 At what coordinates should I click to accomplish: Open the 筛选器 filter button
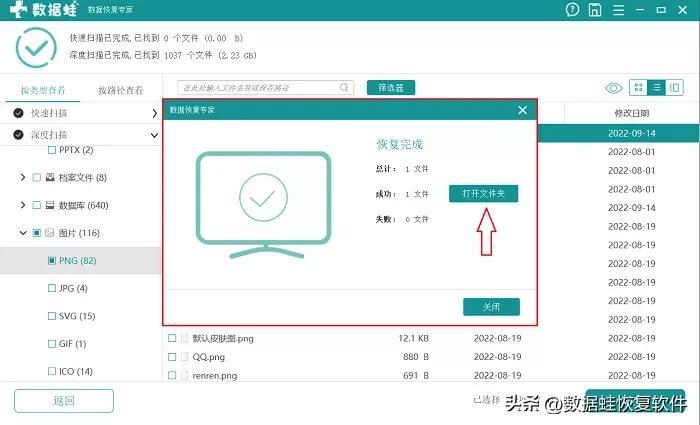click(x=391, y=88)
